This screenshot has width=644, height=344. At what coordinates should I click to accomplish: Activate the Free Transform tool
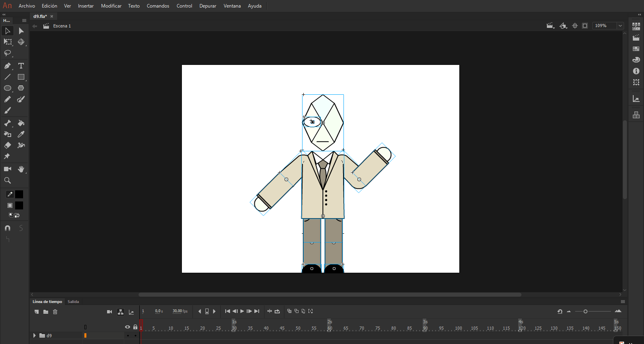[7, 42]
